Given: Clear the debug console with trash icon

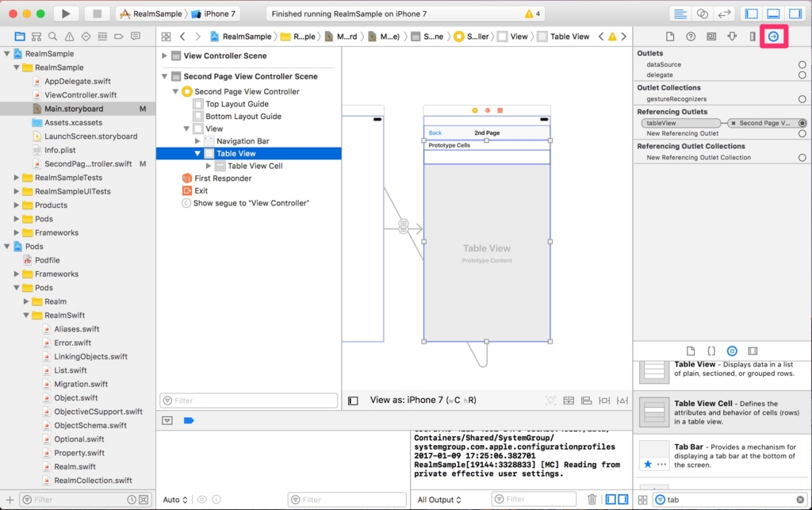Looking at the screenshot, I should click(x=592, y=499).
